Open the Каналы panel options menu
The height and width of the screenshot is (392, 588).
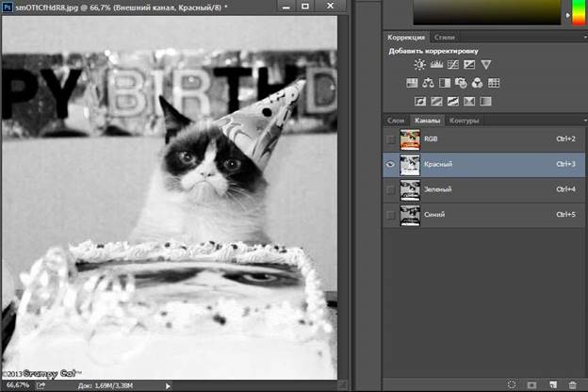[x=584, y=121]
